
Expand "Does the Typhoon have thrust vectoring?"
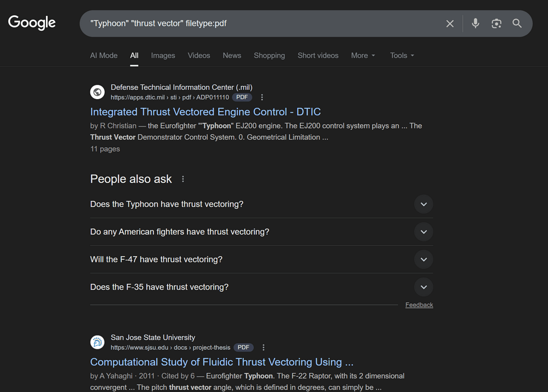pos(423,204)
